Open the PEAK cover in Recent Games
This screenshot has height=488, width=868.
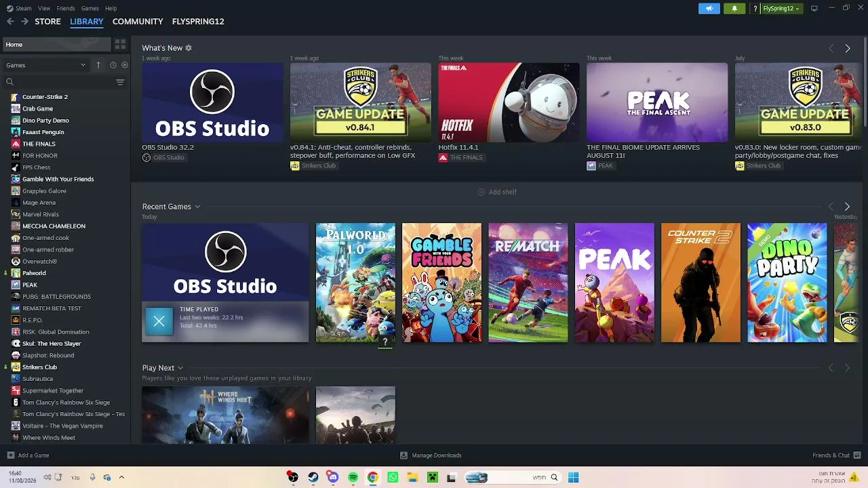coord(614,283)
